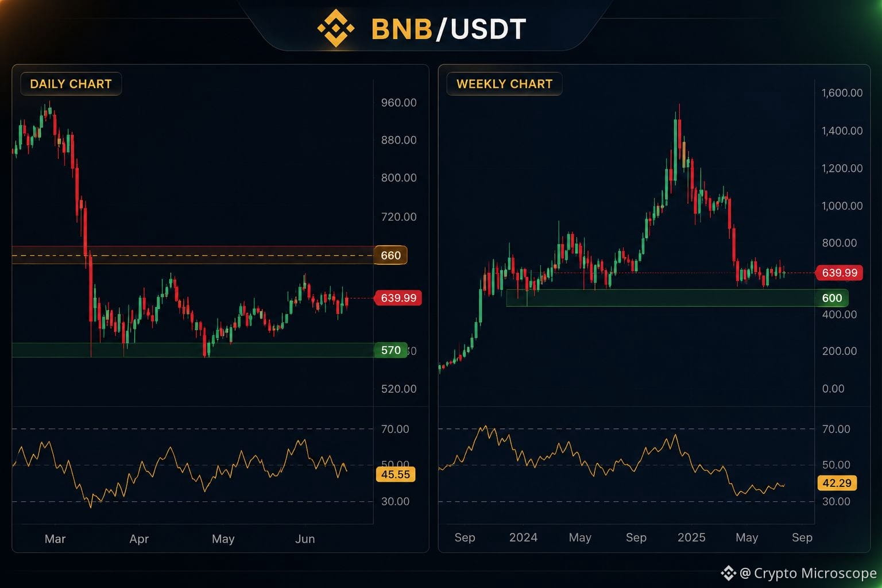Click the 1,000.00 price axis label
Viewport: 882px width, 588px height.
[x=842, y=206]
